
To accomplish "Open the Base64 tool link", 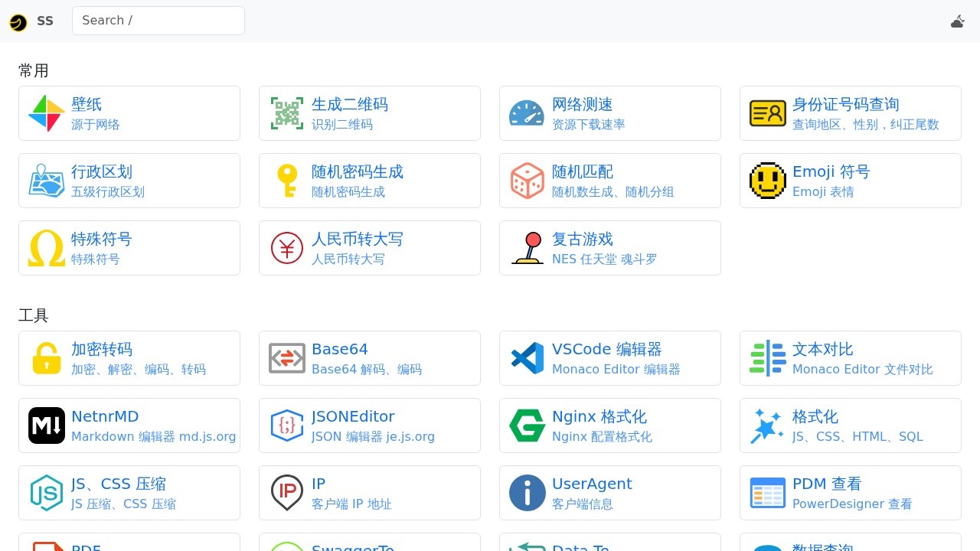I will point(340,350).
